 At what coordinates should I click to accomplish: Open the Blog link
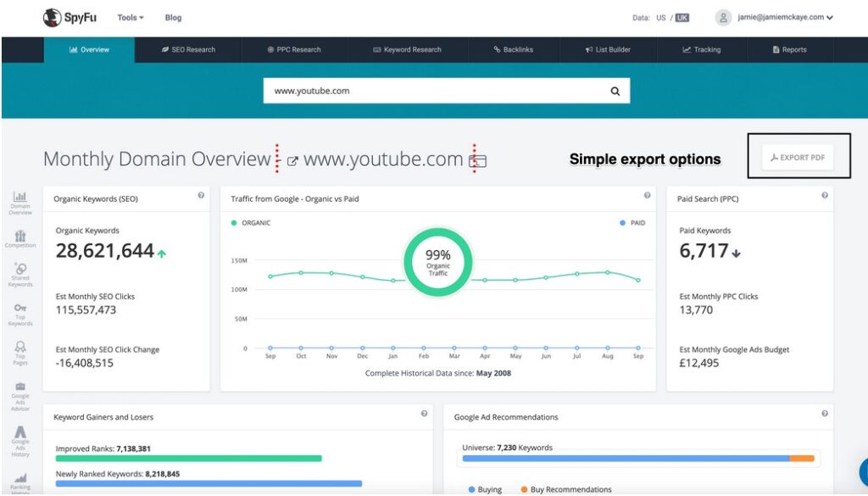tap(173, 18)
